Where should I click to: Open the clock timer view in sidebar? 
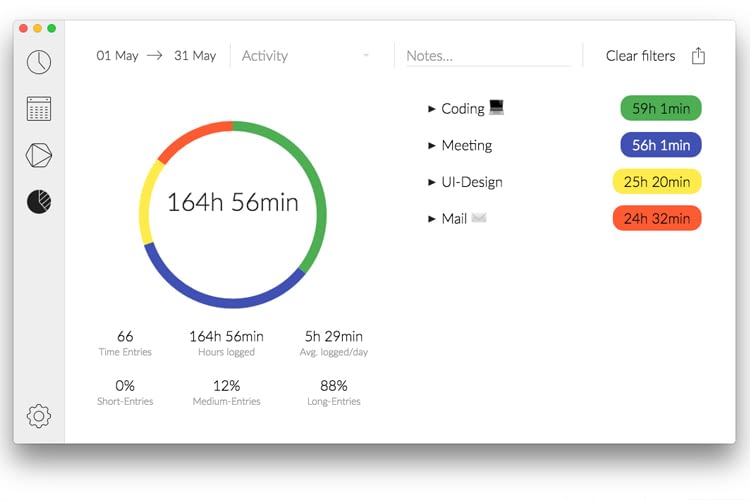pos(39,62)
